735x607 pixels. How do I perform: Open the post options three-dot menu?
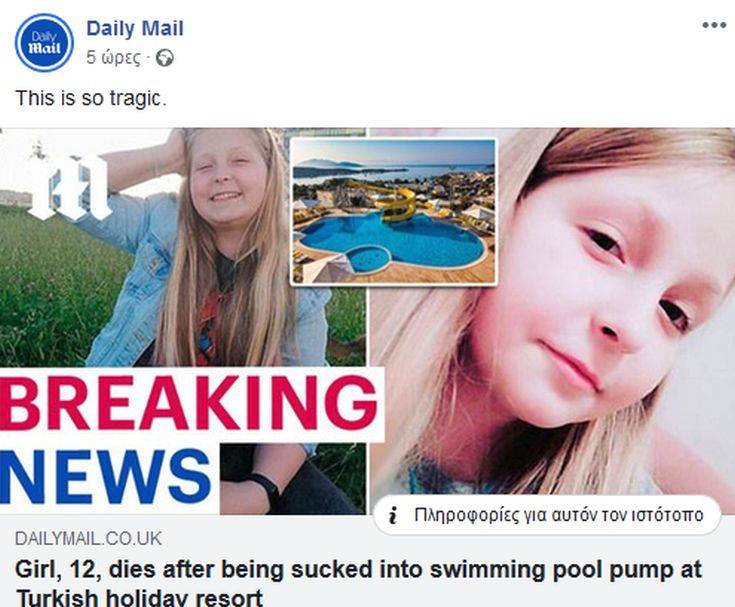(714, 25)
